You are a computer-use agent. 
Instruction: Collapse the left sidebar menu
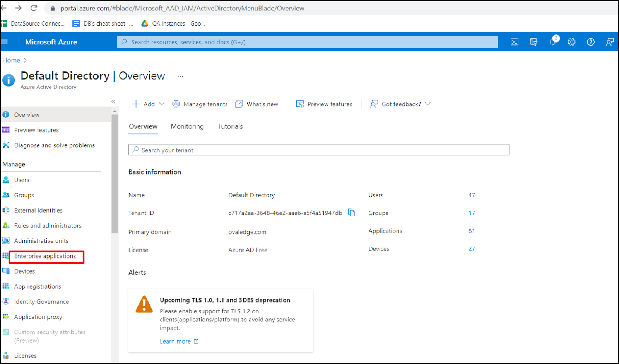[113, 102]
